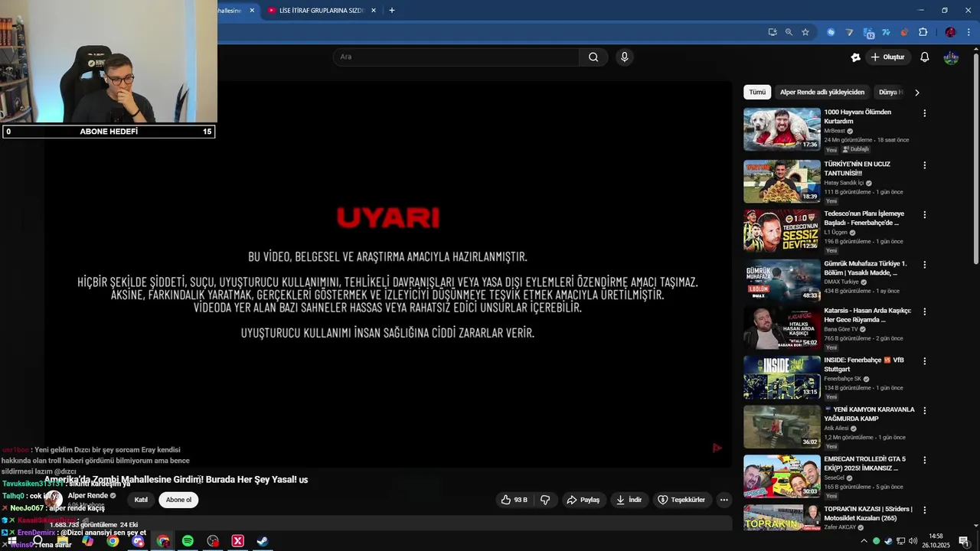Open options menu for 1000 Hayvanı video
980x551 pixels.
tap(924, 113)
